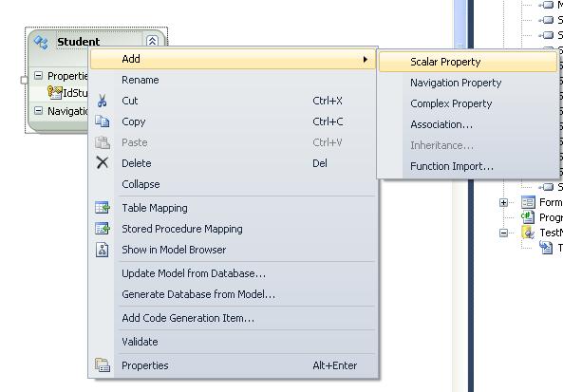Click the vertical scrollbar thumb
This screenshot has height=392, width=563.
click(460, 25)
